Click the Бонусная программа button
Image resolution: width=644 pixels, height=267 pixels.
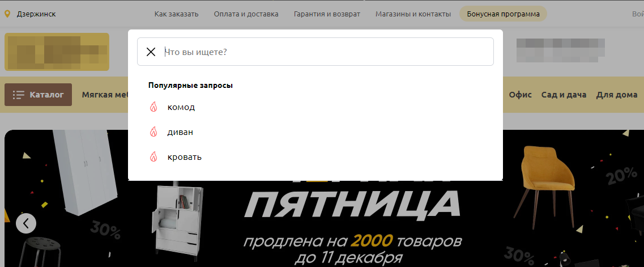(503, 14)
